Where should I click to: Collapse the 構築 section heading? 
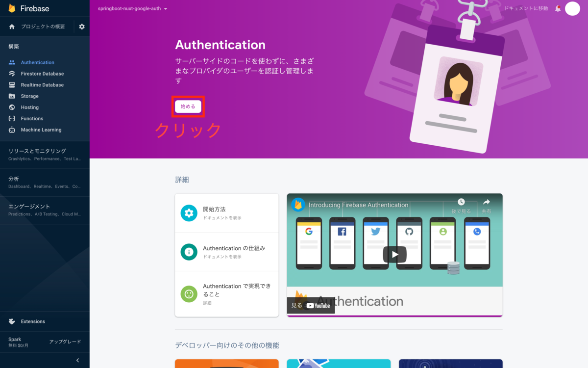[x=14, y=46]
